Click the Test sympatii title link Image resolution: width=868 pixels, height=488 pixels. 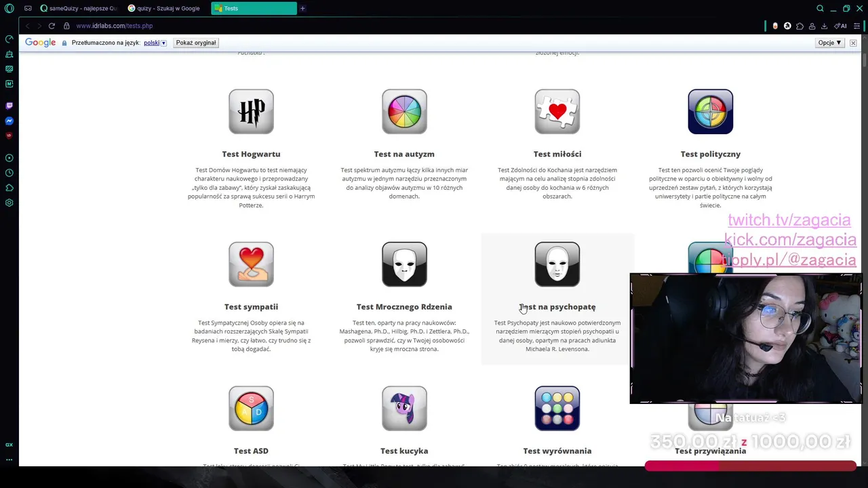click(x=251, y=307)
